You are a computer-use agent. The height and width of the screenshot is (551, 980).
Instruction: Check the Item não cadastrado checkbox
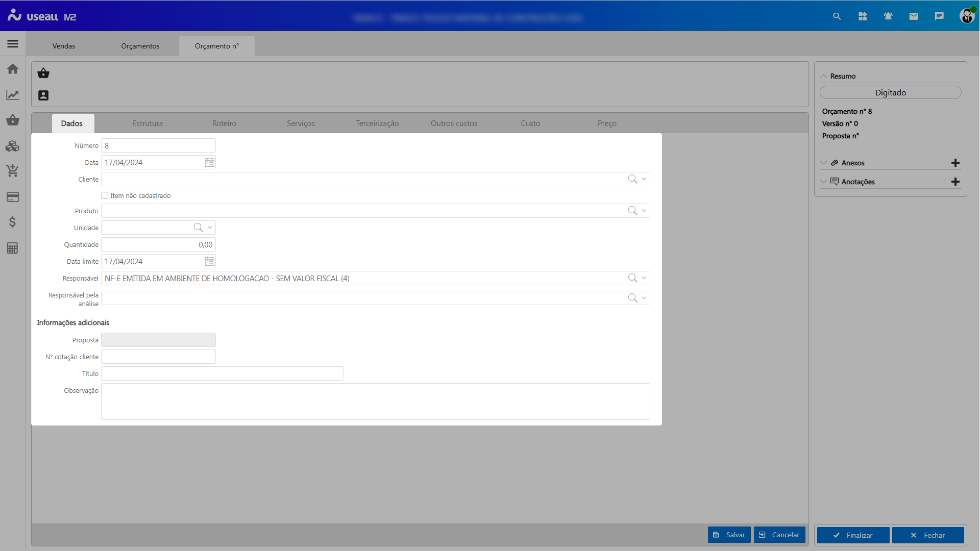pyautogui.click(x=105, y=195)
